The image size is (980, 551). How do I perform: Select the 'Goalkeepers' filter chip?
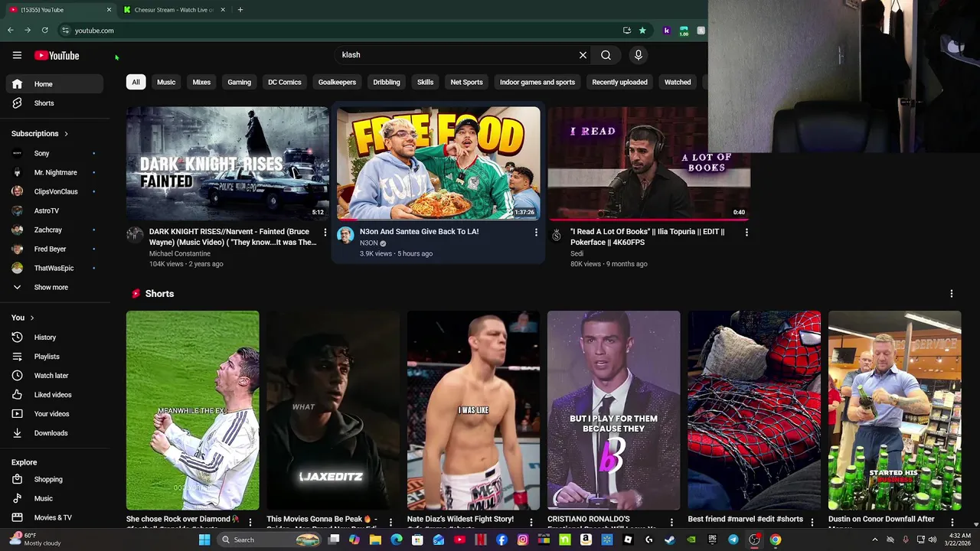(x=337, y=82)
